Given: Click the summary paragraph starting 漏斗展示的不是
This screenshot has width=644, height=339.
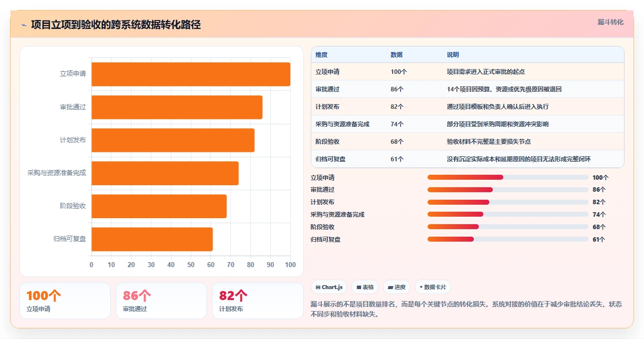Looking at the screenshot, I should (x=466, y=309).
